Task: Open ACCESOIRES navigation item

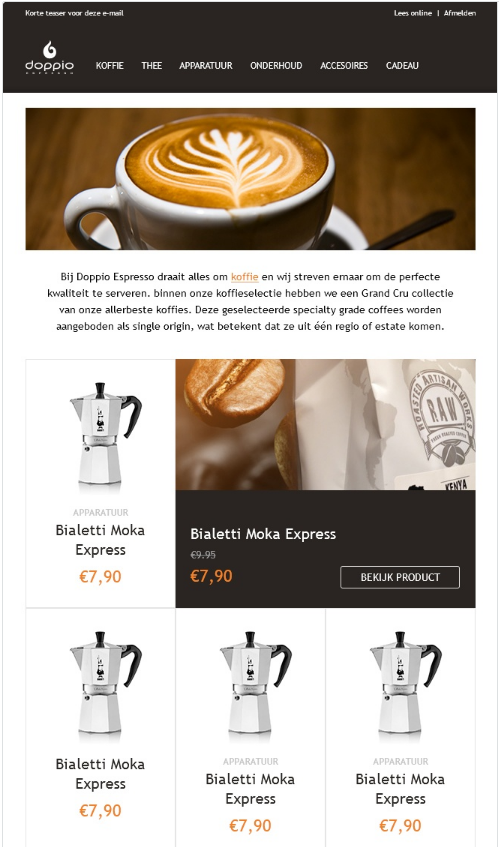Action: coord(344,66)
